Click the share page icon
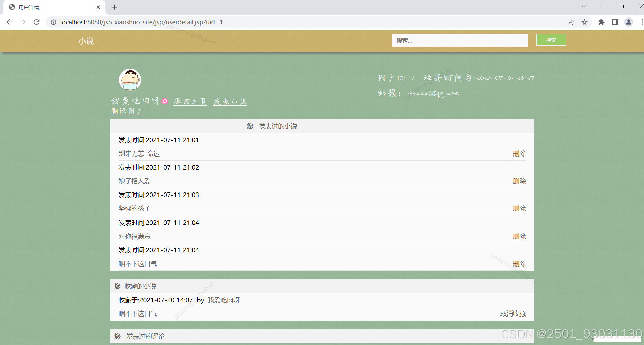Screen dimensions: 644x345 pyautogui.click(x=571, y=22)
